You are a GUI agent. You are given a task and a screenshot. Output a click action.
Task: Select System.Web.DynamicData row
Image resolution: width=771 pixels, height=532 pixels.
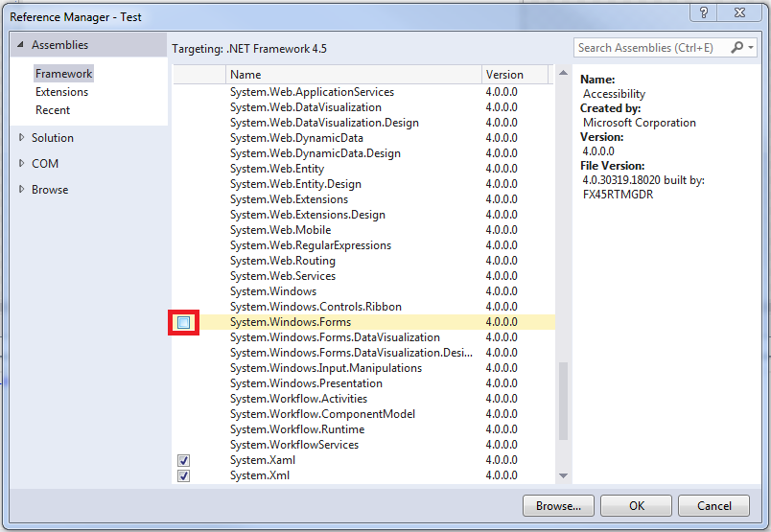pos(363,138)
